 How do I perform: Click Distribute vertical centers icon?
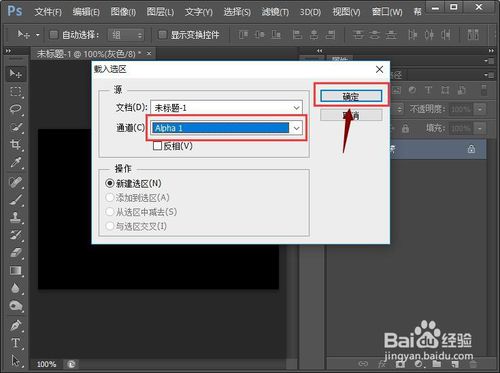[x=374, y=35]
